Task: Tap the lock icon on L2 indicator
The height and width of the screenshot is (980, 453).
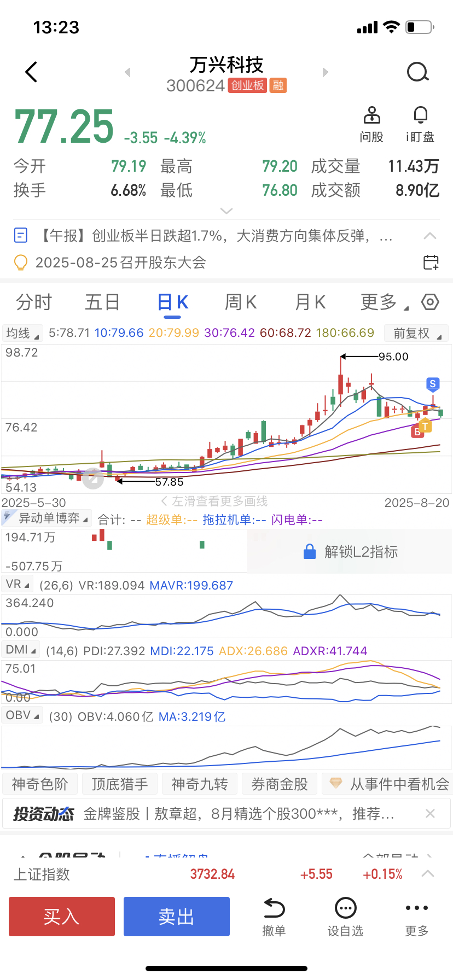Action: coord(310,552)
